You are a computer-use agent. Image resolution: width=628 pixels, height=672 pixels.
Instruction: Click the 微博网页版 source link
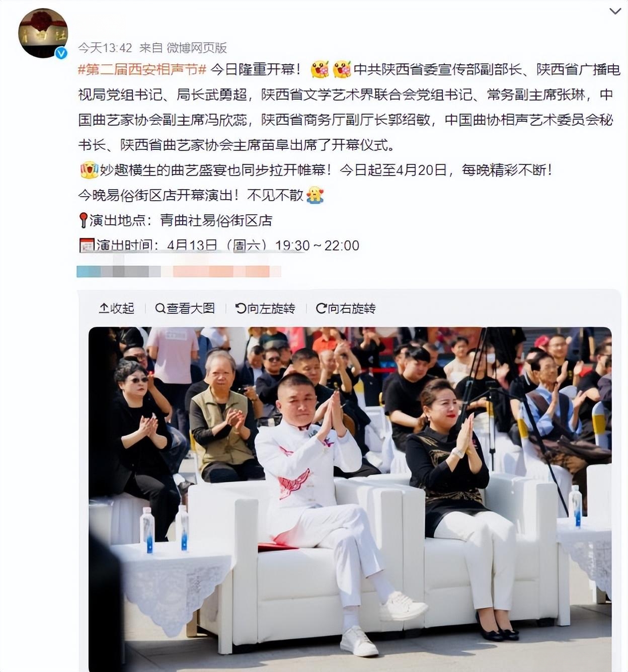coord(197,48)
